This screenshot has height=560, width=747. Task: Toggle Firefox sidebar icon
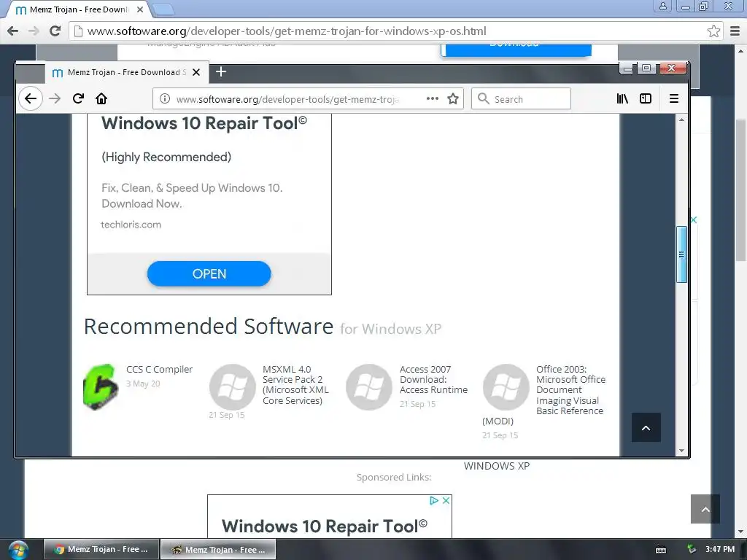pos(646,98)
